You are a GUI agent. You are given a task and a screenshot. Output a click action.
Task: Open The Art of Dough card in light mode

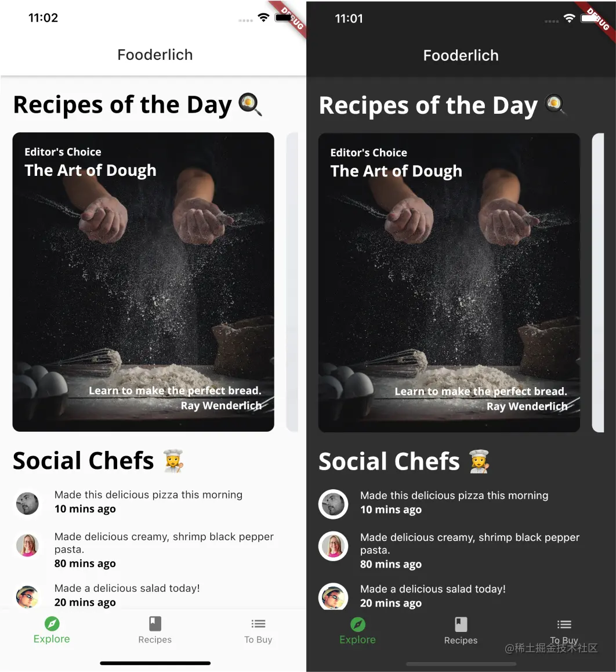point(143,282)
